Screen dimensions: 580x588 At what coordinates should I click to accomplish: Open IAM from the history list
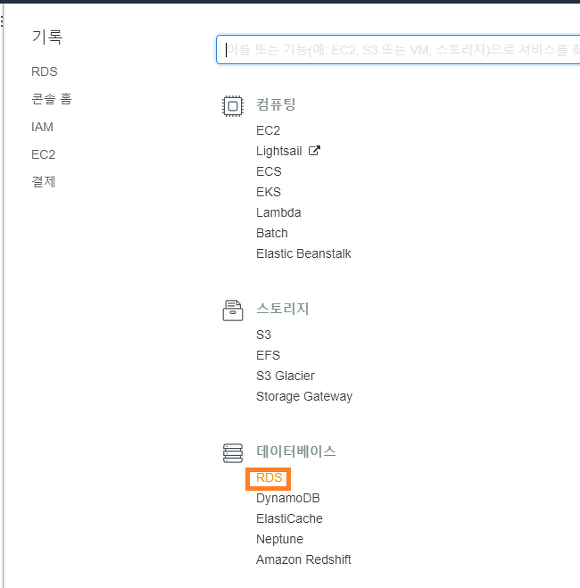[x=42, y=127]
